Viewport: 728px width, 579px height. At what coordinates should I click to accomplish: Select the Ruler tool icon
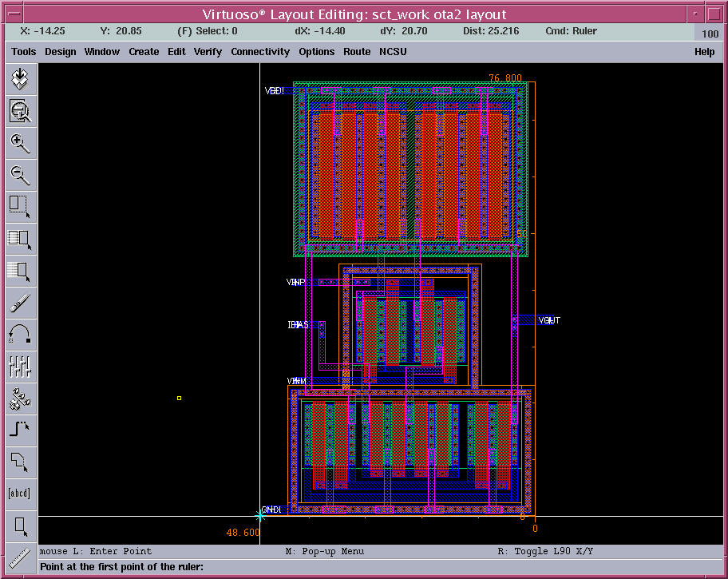coord(21,557)
